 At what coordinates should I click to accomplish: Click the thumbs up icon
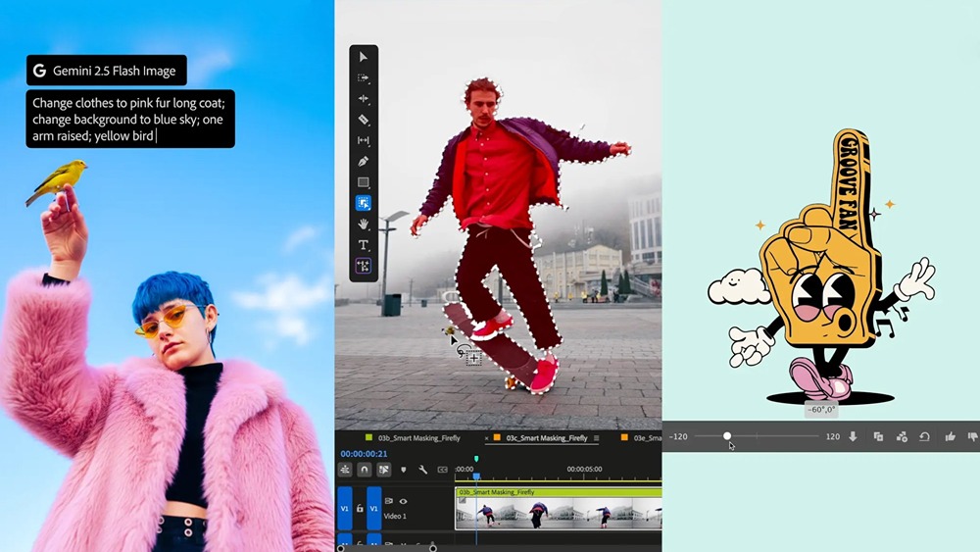pyautogui.click(x=950, y=436)
